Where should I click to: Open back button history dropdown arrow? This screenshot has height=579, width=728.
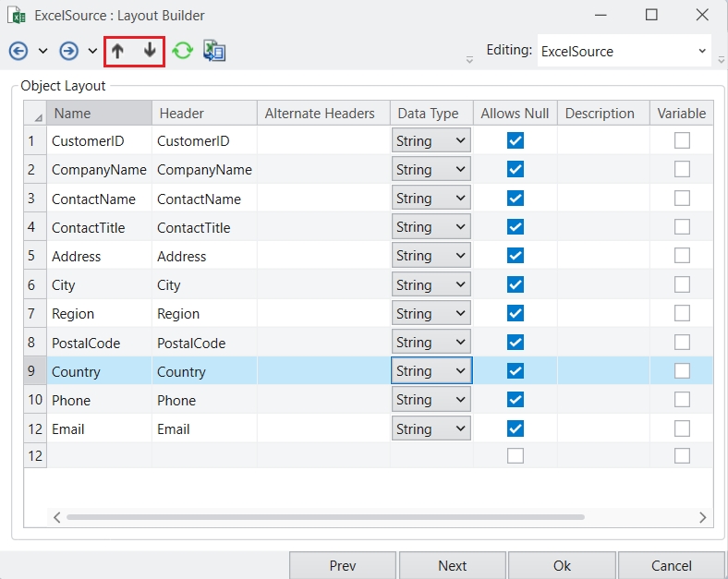coord(42,51)
